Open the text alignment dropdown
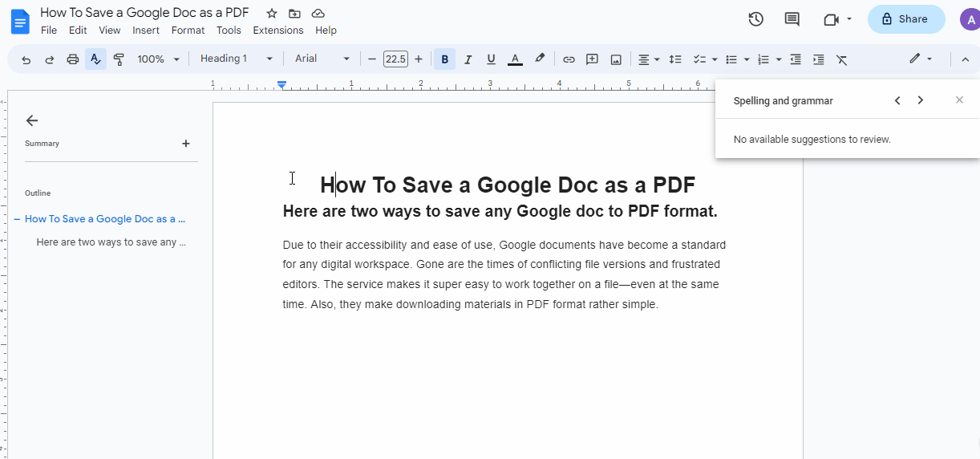 pos(649,59)
